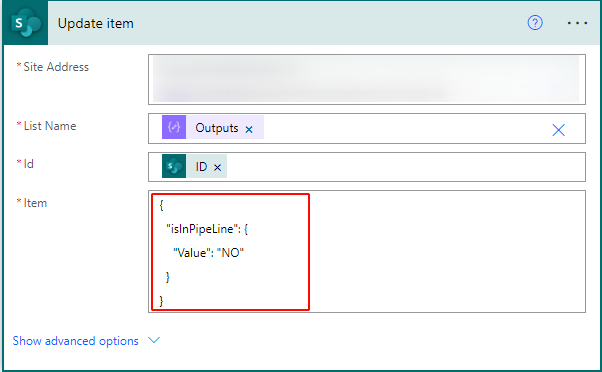Click the "isInPipeLine" line in Item

pos(207,229)
